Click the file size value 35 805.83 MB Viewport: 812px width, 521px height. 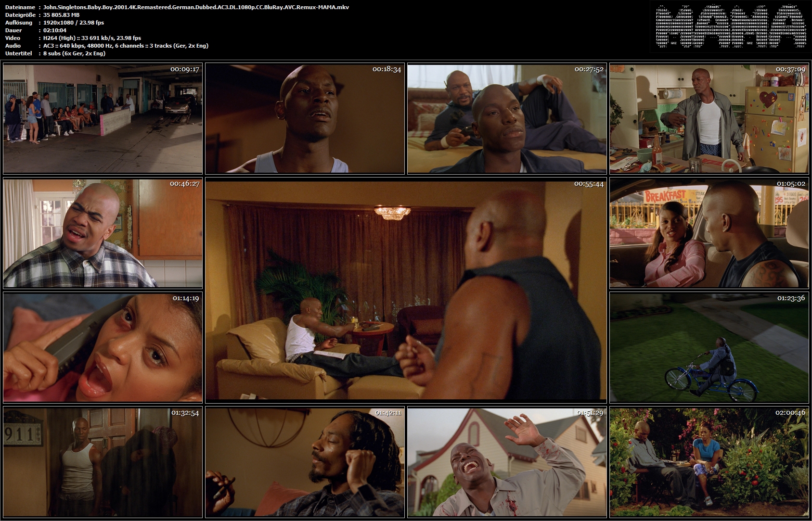[61, 15]
